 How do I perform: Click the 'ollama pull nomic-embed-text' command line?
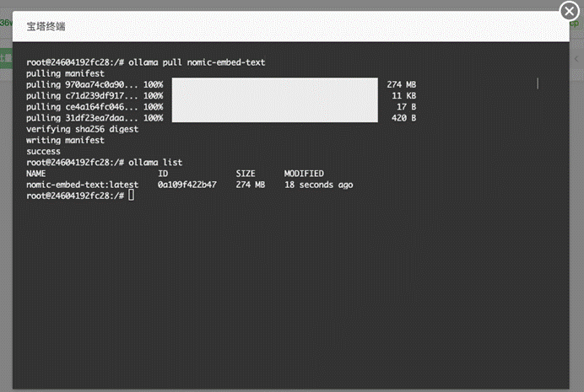coord(146,62)
